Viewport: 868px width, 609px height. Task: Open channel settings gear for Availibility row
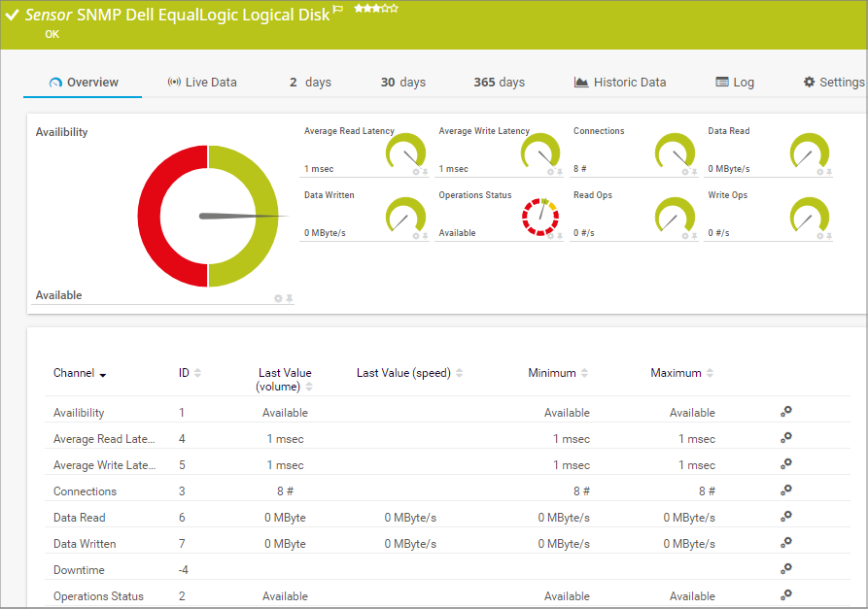tap(786, 412)
